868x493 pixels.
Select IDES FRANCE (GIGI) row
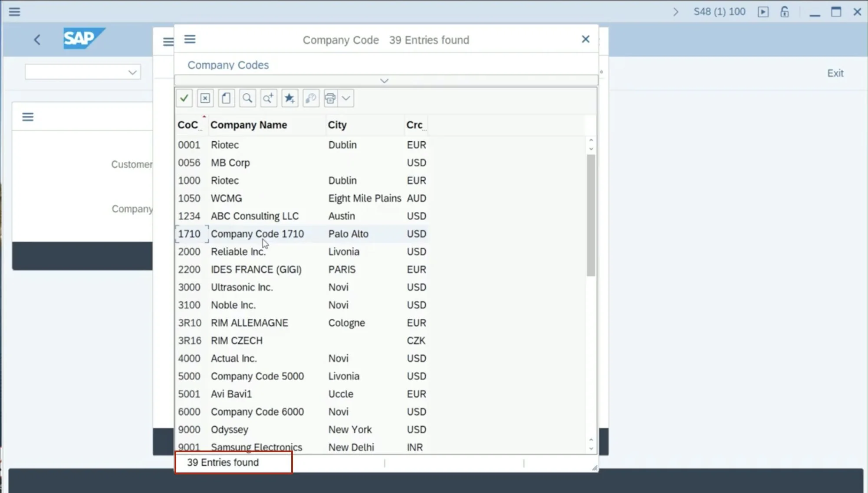pyautogui.click(x=302, y=269)
